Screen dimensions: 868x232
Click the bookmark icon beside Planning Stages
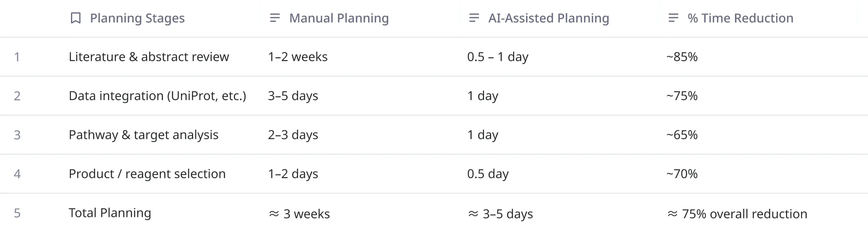tap(75, 18)
